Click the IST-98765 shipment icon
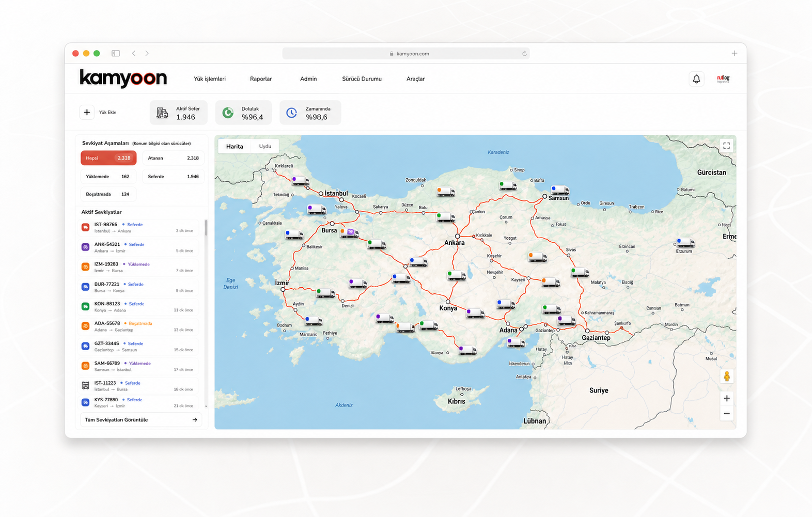The image size is (812, 517). (86, 227)
